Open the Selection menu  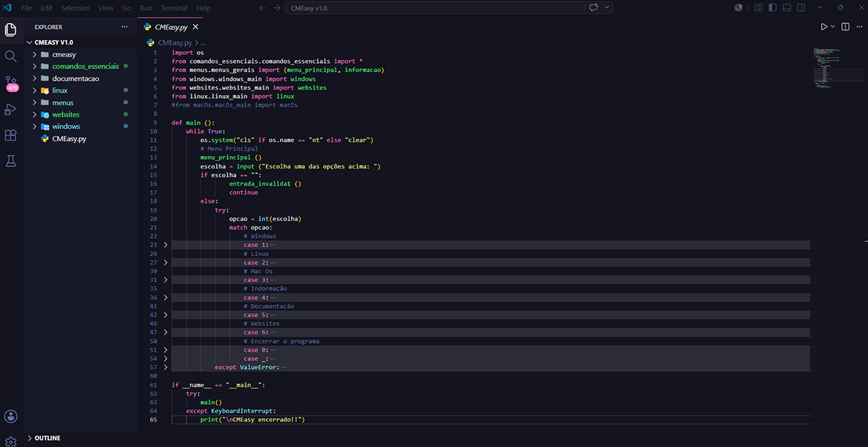tap(75, 8)
